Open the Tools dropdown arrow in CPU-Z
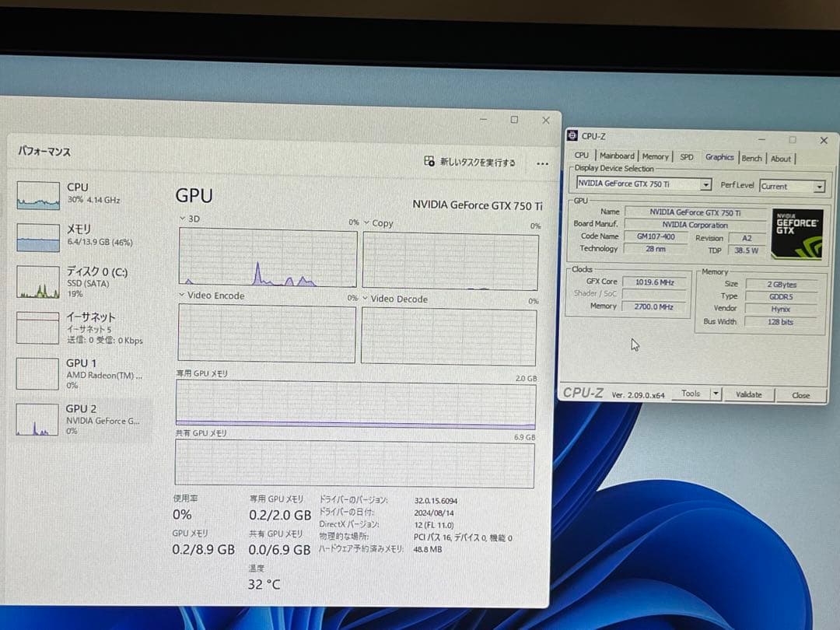This screenshot has width=840, height=630. point(716,394)
